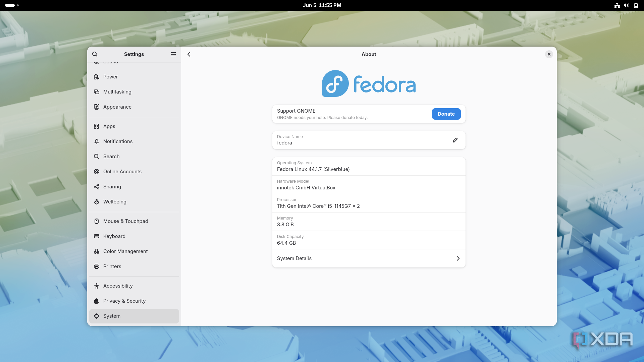Click the 'Settings' sidebar title
This screenshot has width=644, height=362.
[x=134, y=54]
